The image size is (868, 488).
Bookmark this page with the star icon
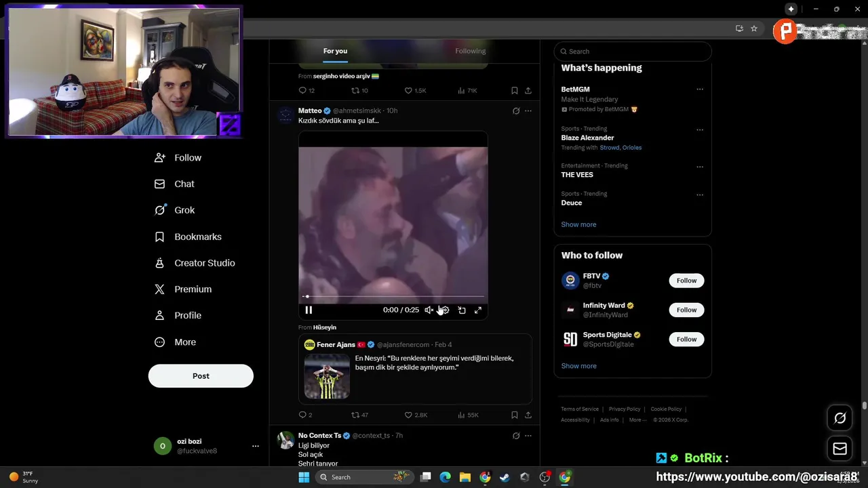click(x=754, y=28)
